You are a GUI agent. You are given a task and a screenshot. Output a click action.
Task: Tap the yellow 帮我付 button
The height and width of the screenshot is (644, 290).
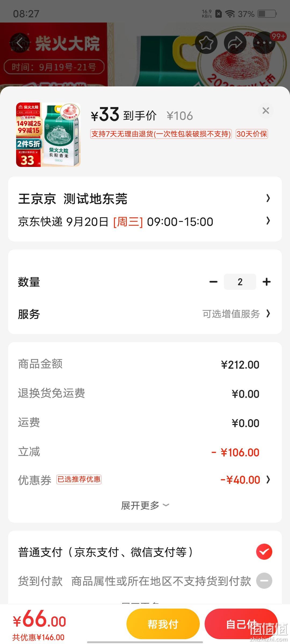[163, 624]
